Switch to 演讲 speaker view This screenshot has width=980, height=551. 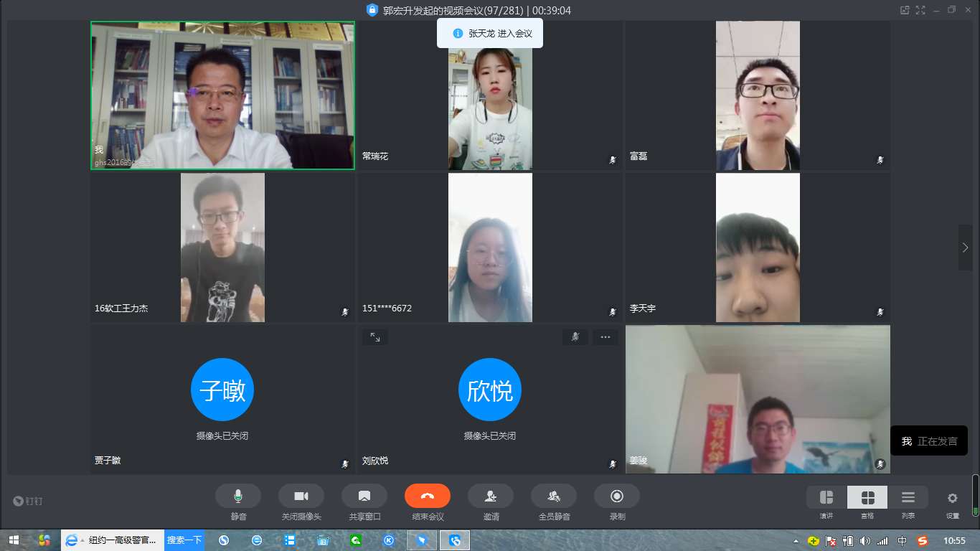826,498
